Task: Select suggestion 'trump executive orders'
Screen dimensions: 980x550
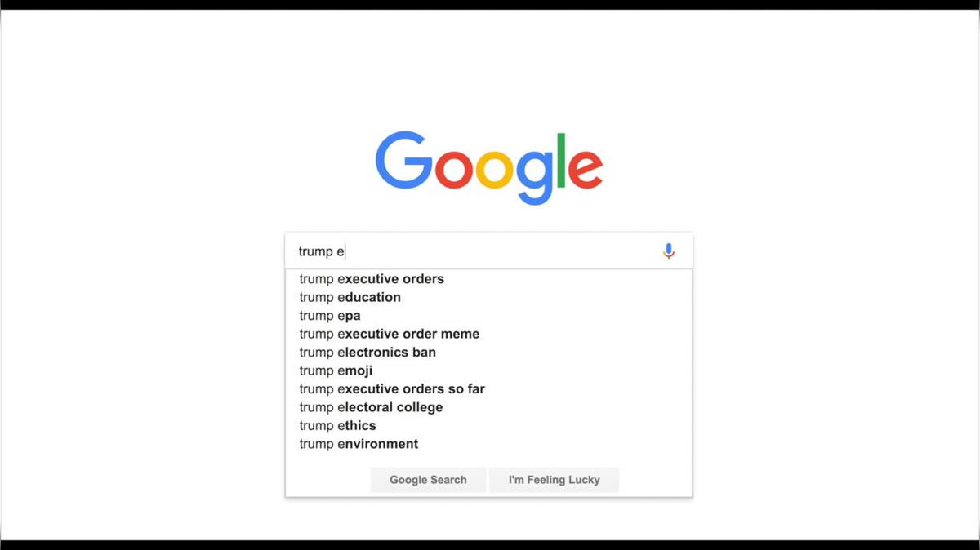Action: [x=488, y=279]
